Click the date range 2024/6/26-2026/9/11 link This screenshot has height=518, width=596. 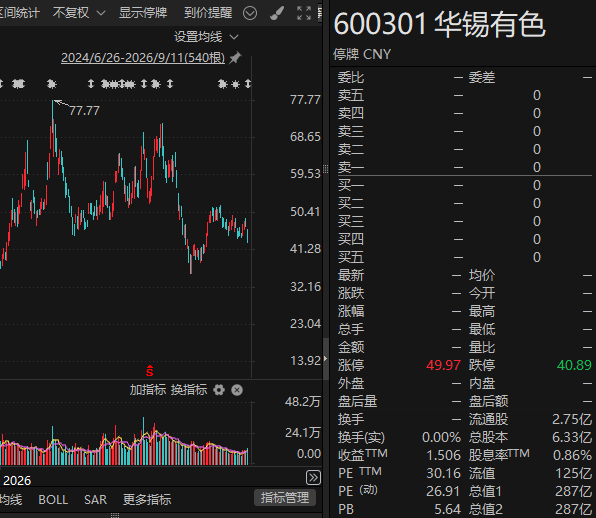point(143,58)
